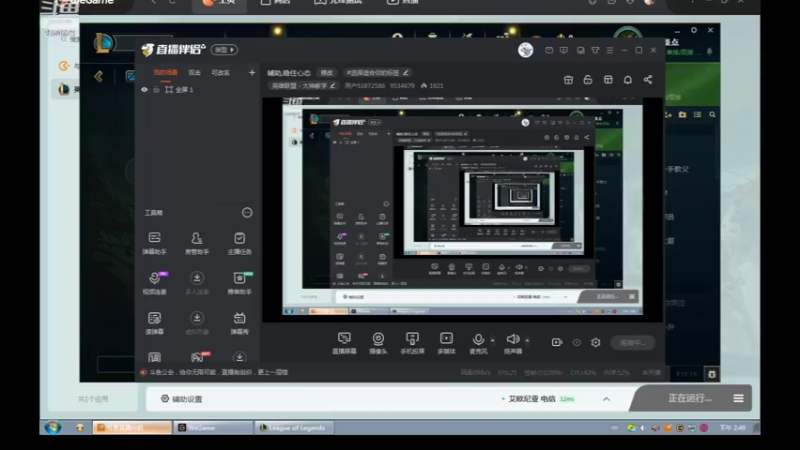Toggle visibility eye of 全屏 1 source

(144, 90)
